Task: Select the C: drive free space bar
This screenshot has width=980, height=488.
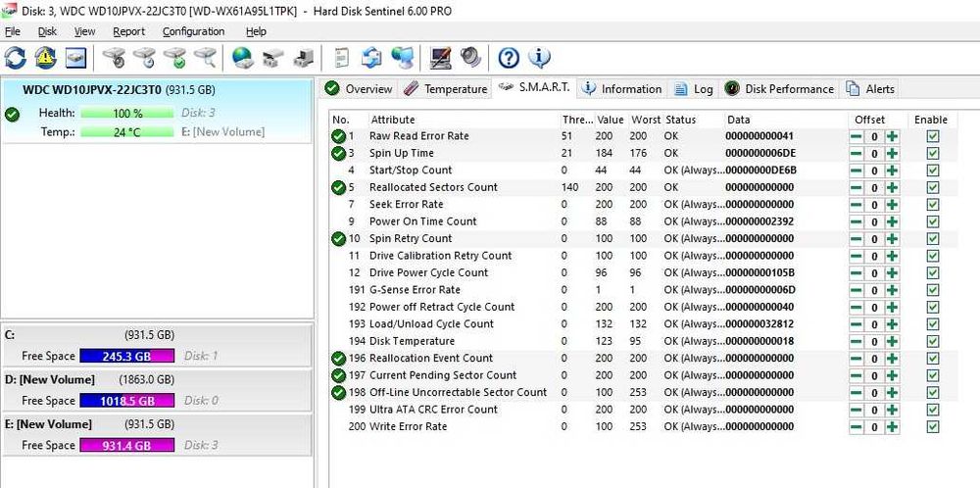Action: [x=126, y=356]
